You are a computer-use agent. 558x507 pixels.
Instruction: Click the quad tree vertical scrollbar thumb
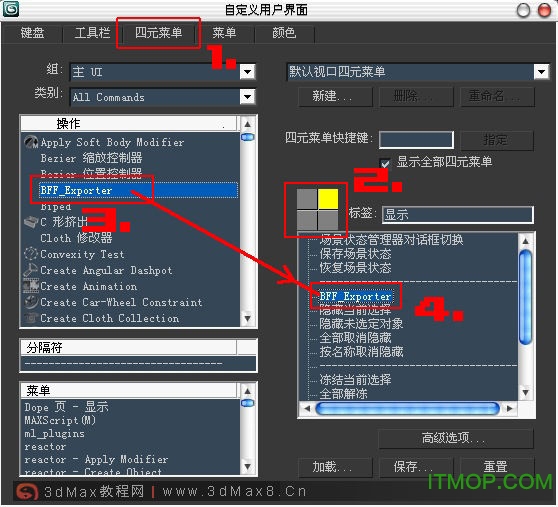click(x=525, y=297)
